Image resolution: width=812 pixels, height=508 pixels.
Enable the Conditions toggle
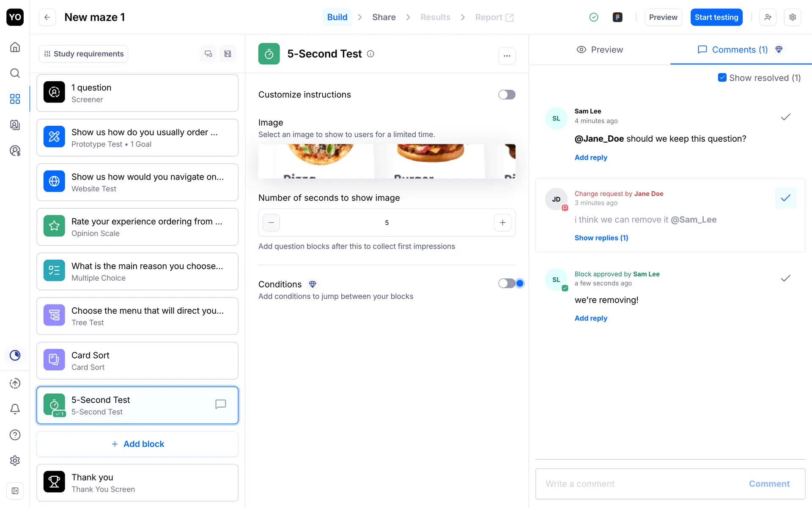[506, 283]
